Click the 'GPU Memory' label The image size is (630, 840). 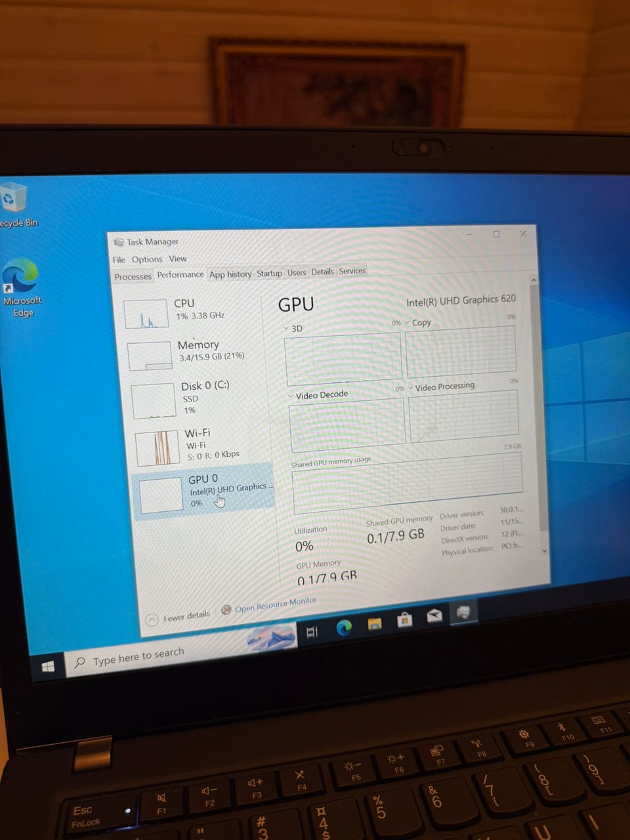pyautogui.click(x=318, y=564)
